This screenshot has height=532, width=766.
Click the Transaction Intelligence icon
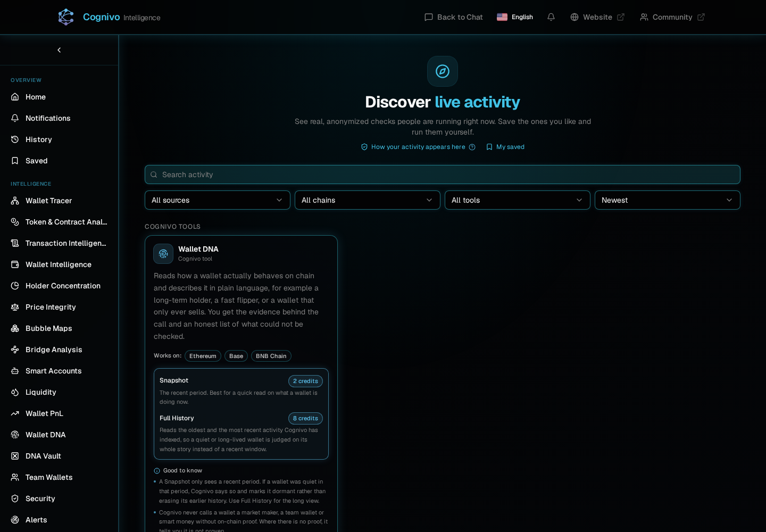tap(15, 243)
